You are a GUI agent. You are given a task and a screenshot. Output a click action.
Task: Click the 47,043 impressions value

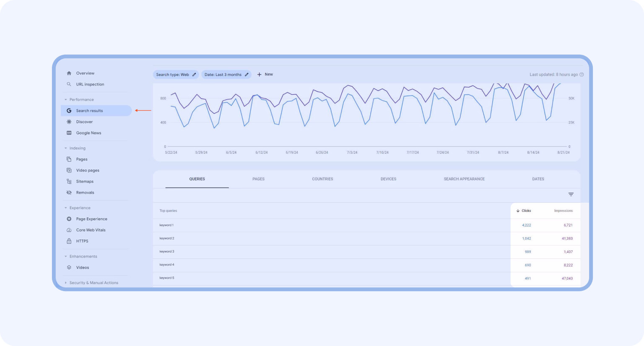[567, 279]
